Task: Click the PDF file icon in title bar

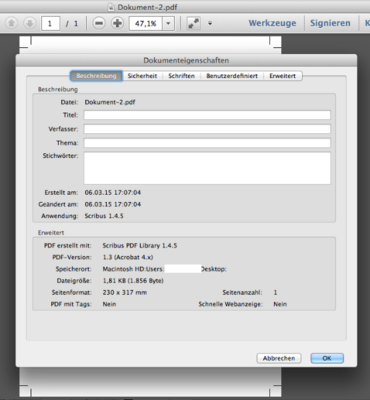Action: 111,7
